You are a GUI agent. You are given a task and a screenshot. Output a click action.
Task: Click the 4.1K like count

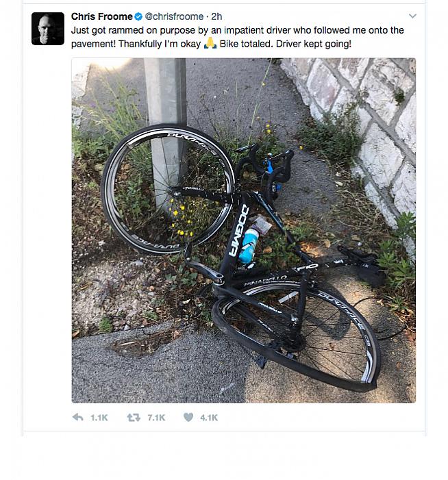209,417
